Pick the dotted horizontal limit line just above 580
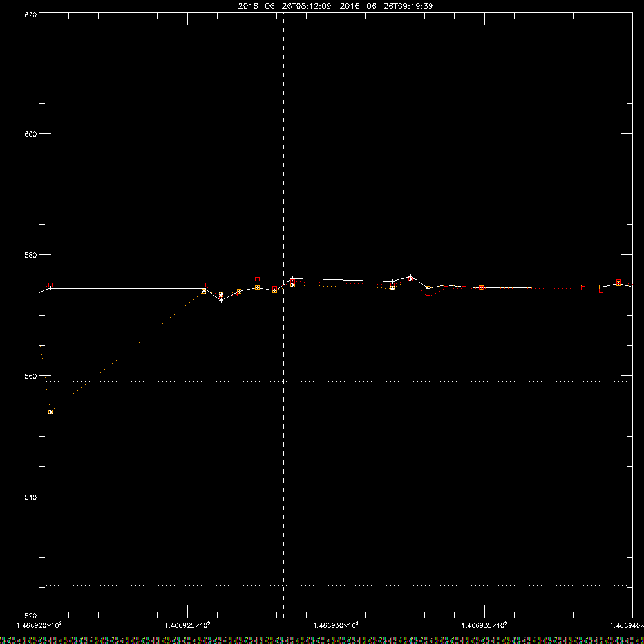Screen dimensions: 644x644 click(x=336, y=249)
